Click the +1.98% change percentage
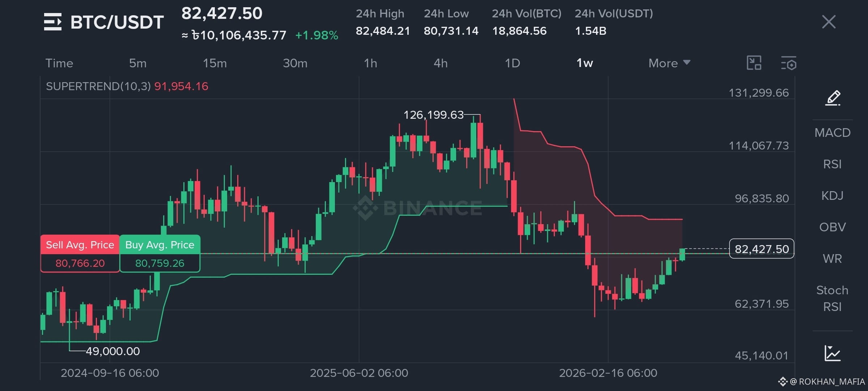This screenshot has height=391, width=868. [x=317, y=35]
